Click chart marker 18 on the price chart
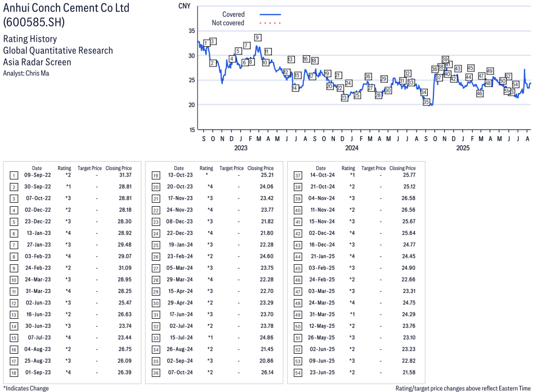This screenshot has height=392, width=537. click(x=315, y=61)
